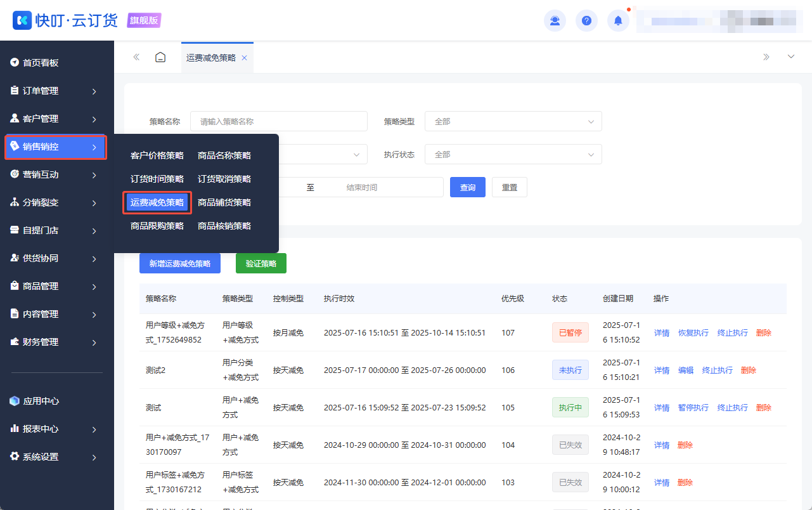Expand 系统设置 sidebar menu
The image size is (812, 510).
[x=57, y=457]
